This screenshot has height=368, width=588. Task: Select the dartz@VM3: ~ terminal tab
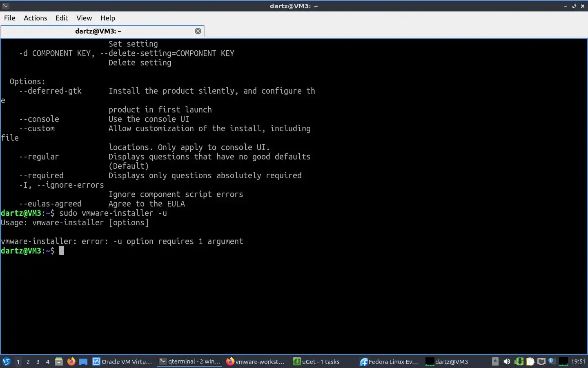pos(98,31)
